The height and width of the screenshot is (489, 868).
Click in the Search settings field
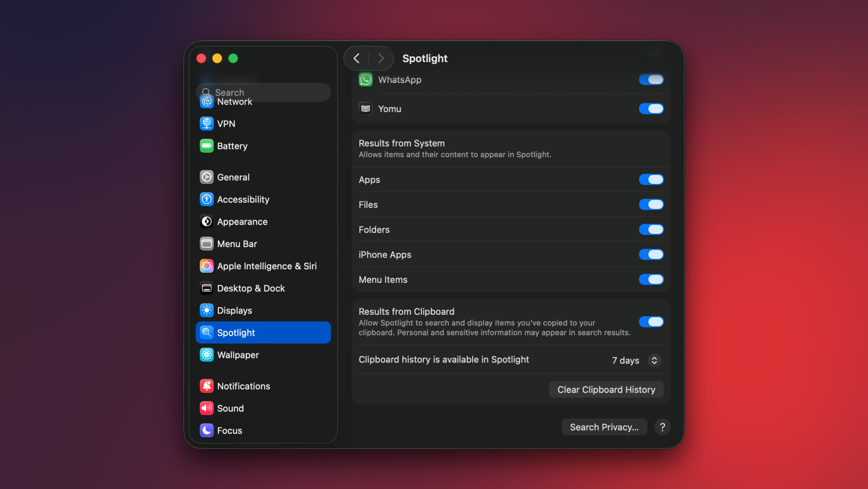263,92
